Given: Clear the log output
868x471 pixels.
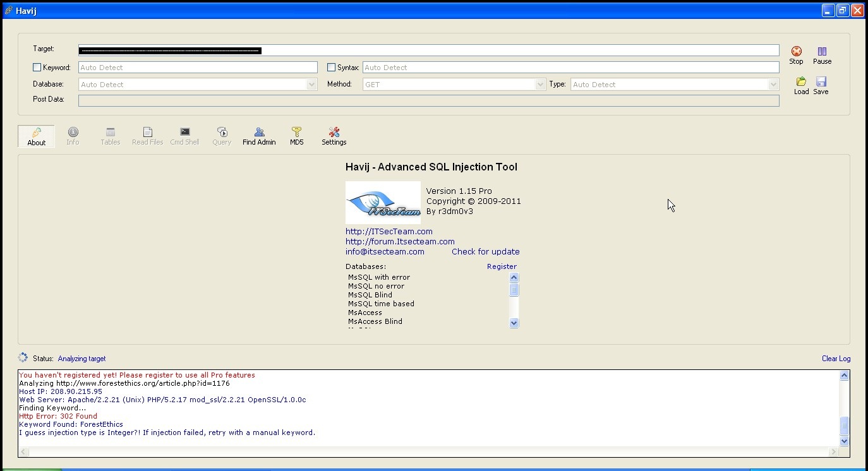Looking at the screenshot, I should 836,359.
